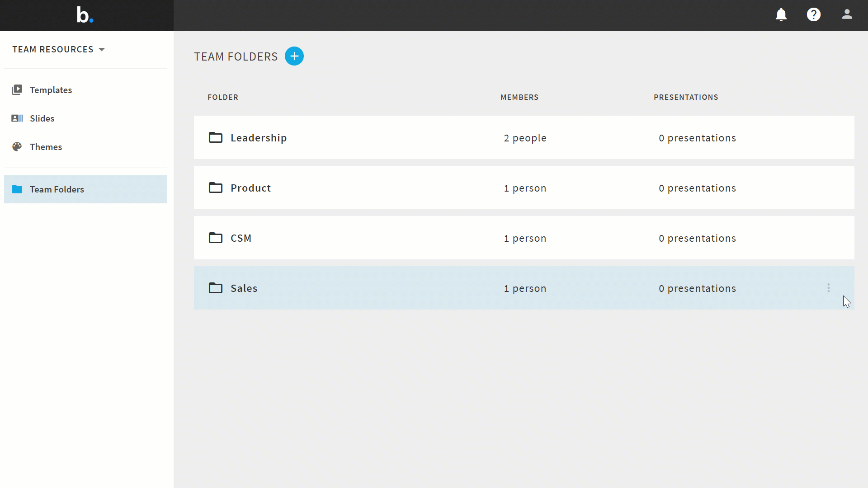868x488 pixels.
Task: Open the Leadership folder name
Action: point(259,138)
